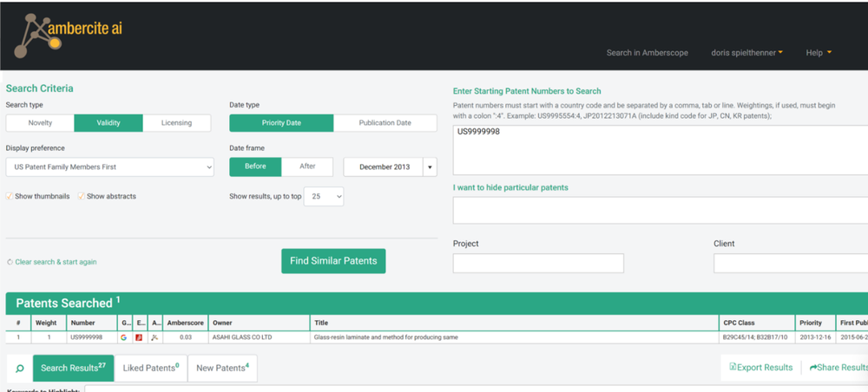The image size is (868, 392).
Task: Toggle the Show abstracts checkbox
Action: click(x=82, y=196)
